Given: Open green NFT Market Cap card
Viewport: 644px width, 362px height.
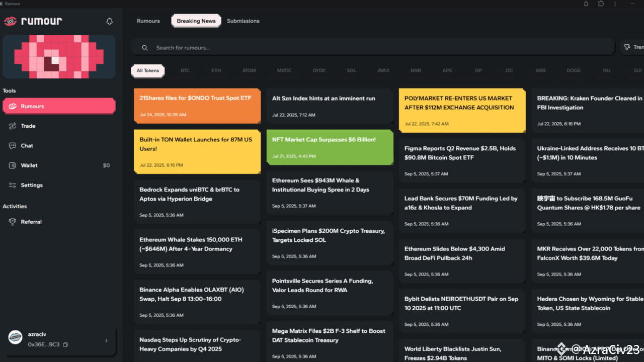Looking at the screenshot, I should point(330,147).
